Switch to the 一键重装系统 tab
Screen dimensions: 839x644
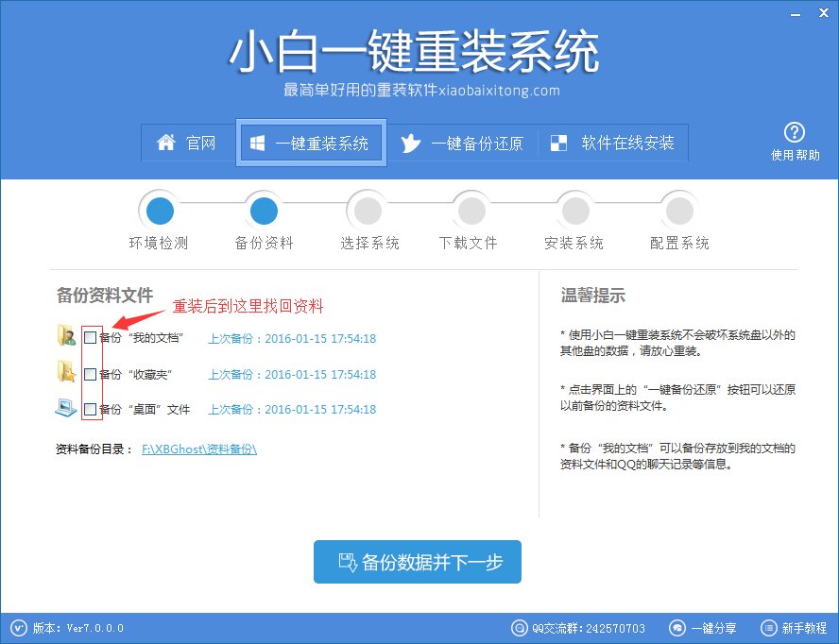point(311,143)
